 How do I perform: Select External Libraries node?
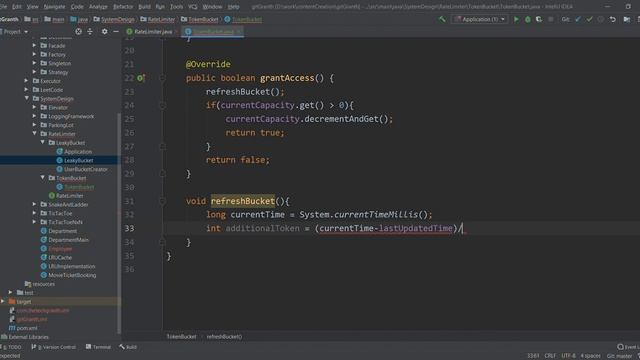click(x=29, y=337)
